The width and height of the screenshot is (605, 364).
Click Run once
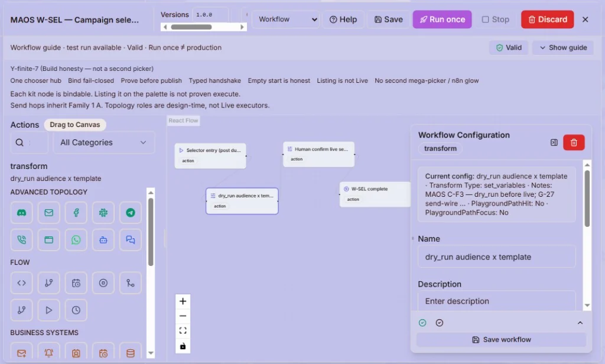point(442,19)
